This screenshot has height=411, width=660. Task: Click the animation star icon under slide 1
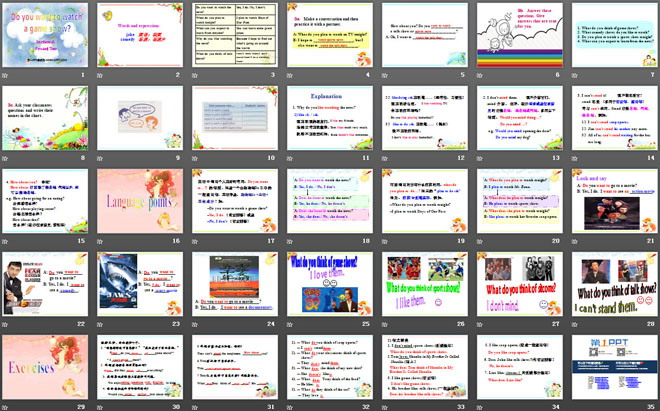6,76
